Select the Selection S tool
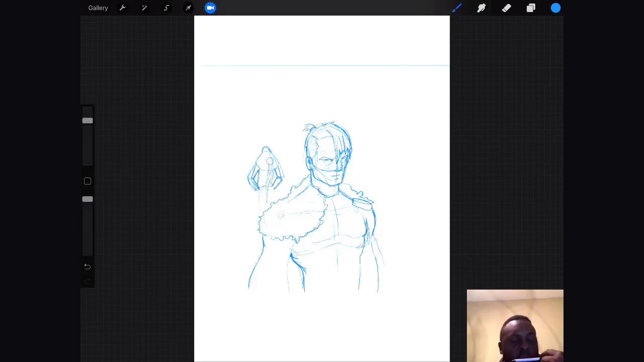The width and height of the screenshot is (644, 362). tap(167, 8)
